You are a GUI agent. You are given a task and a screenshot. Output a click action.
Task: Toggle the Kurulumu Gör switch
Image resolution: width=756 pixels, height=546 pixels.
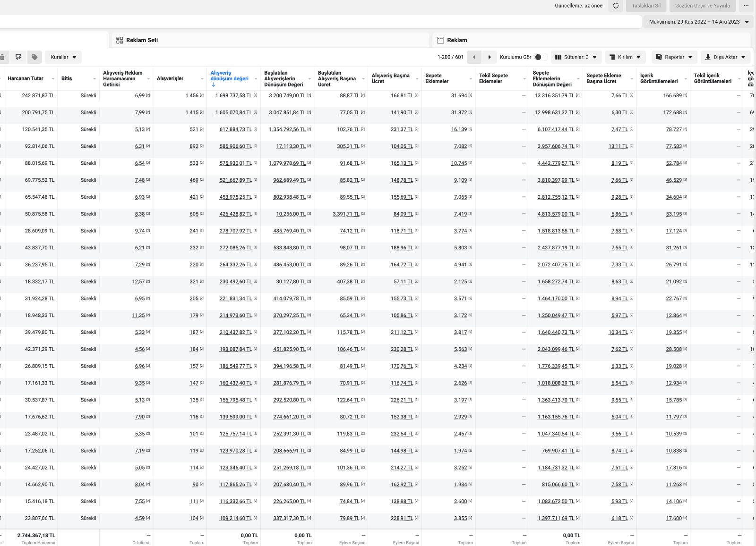541,57
